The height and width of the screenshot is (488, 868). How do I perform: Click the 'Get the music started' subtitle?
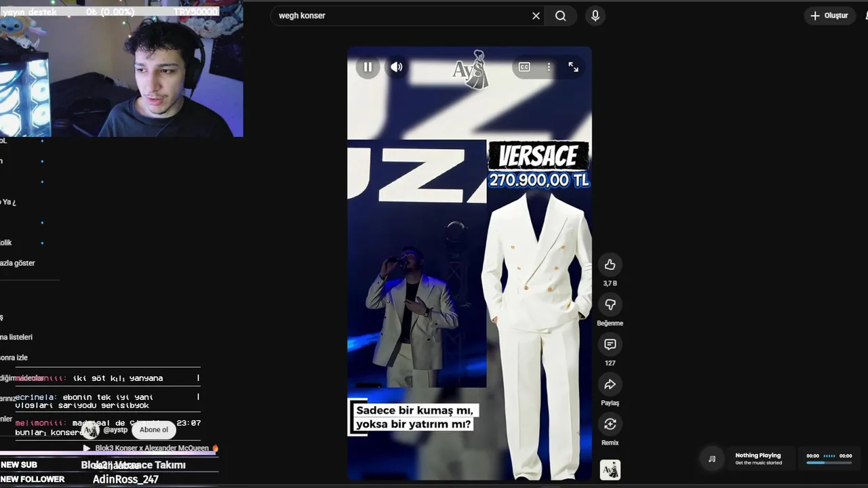[x=759, y=463]
